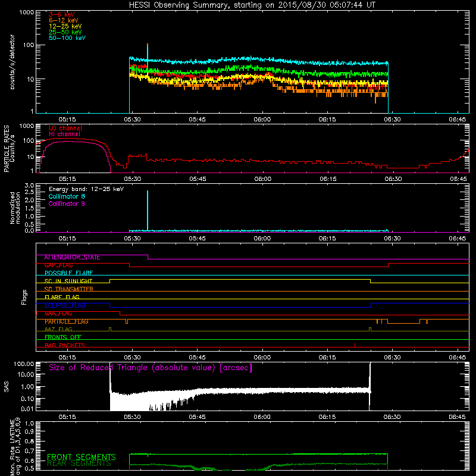Select the Collimator 9 legend entry

click(67, 203)
